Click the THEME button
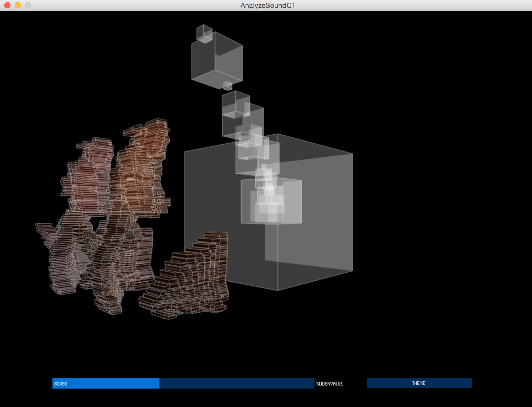The height and width of the screenshot is (407, 532). pyautogui.click(x=419, y=383)
